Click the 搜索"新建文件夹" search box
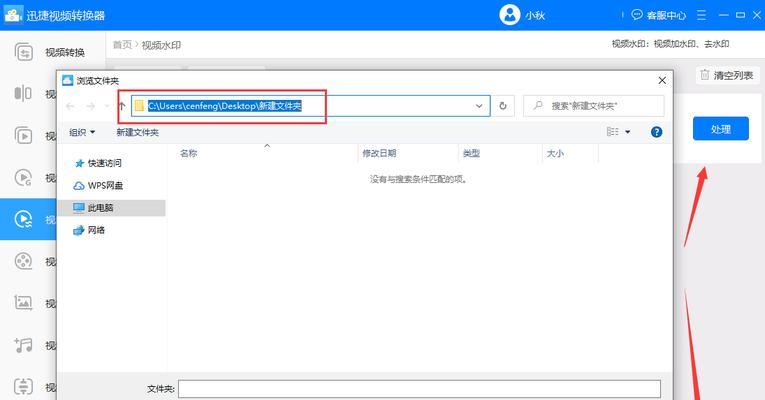Image resolution: width=765 pixels, height=400 pixels. (x=593, y=106)
